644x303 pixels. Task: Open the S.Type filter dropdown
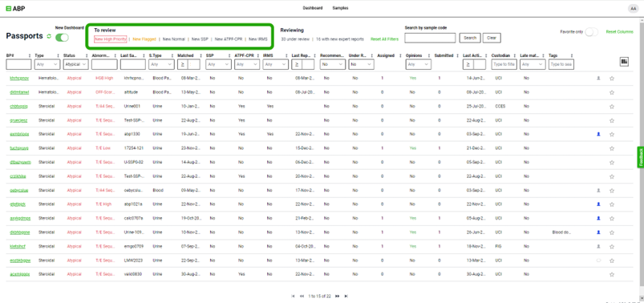[161, 64]
